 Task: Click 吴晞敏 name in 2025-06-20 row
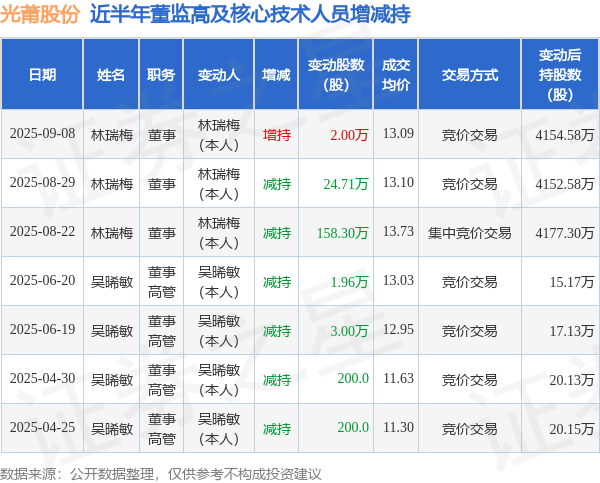click(x=112, y=282)
